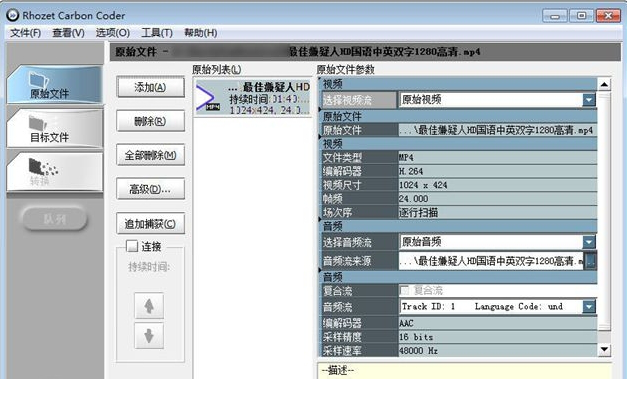Image resolution: width=627 pixels, height=394 pixels.
Task: Click the 音频流来源 path field
Action: tap(491, 261)
